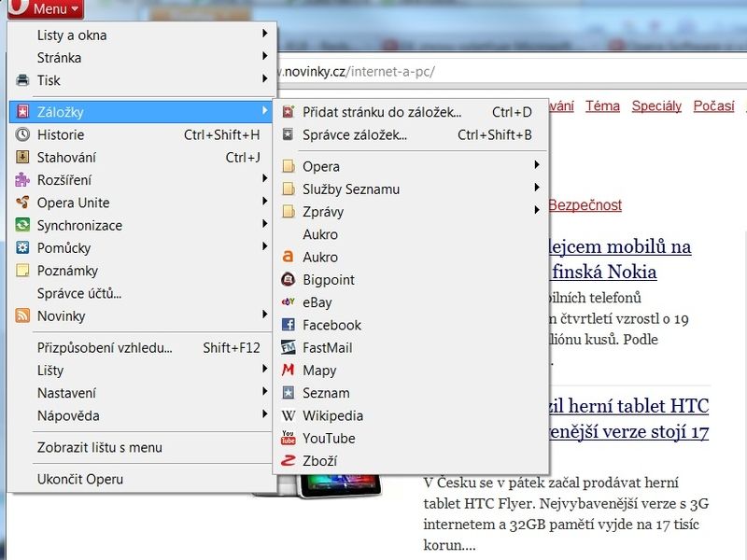Click the puzzle piece icon beside Rozšíření
Screen dimensions: 747x560
(22, 180)
